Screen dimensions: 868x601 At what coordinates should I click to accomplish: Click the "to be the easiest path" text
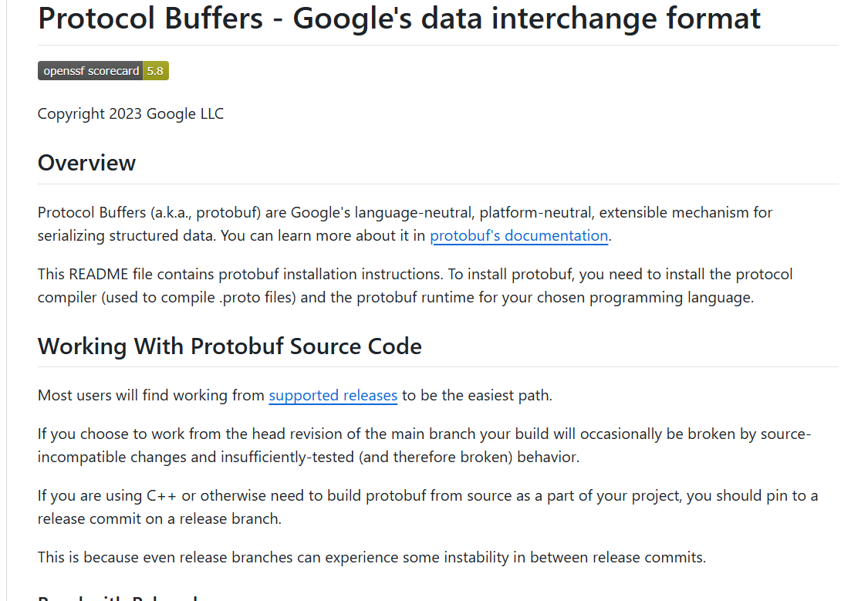477,396
